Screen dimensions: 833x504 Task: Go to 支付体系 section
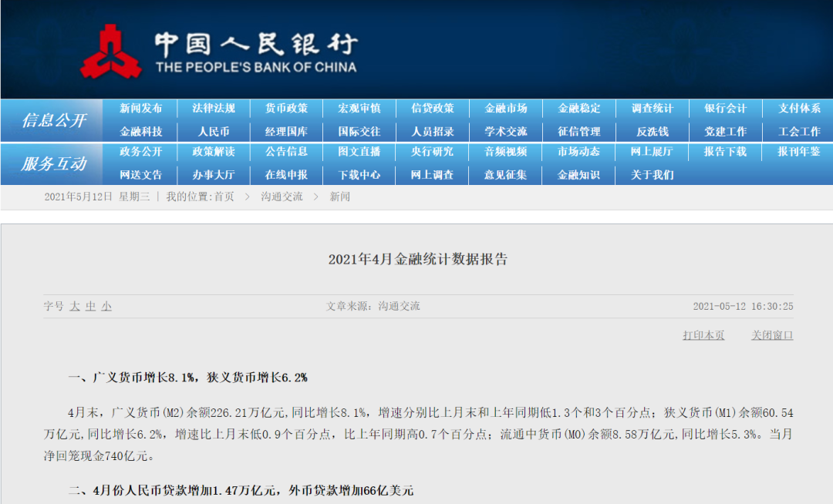click(x=800, y=108)
